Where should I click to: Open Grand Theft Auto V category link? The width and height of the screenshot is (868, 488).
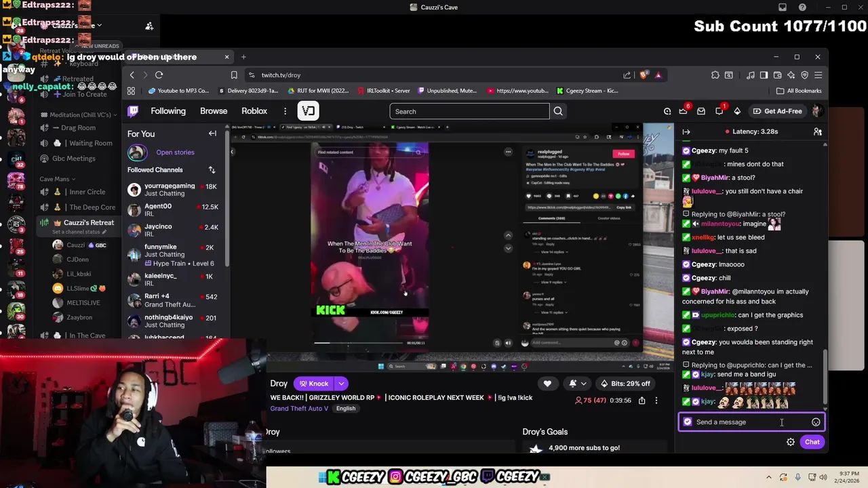(299, 409)
